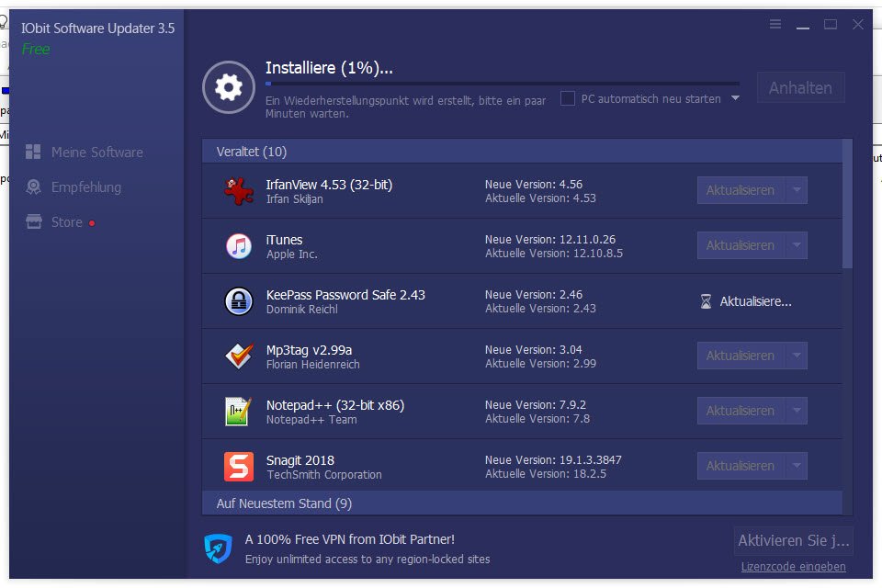Open the Lizenzcode eingeben link
The height and width of the screenshot is (588, 882).
point(793,567)
